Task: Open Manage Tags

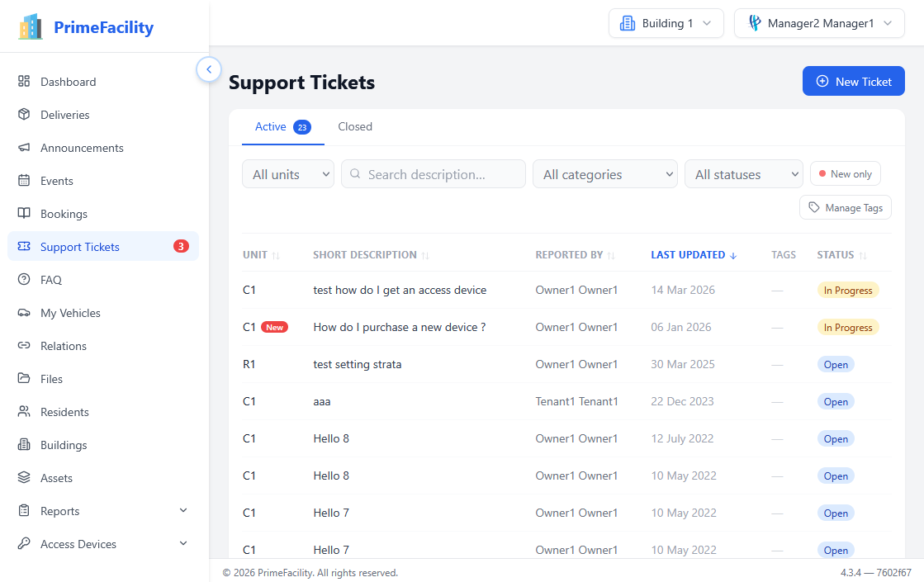Action: tap(845, 207)
